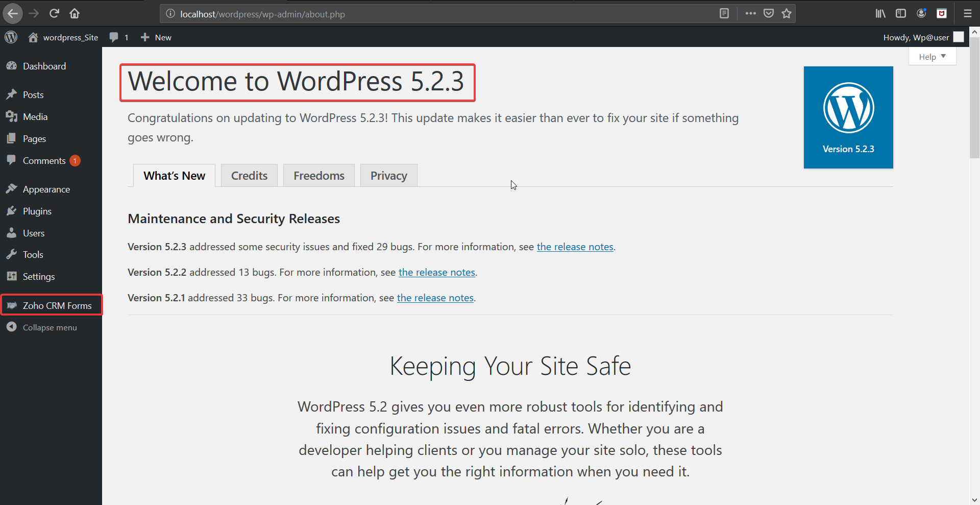Click the WordPress logo in admin bar
The image size is (980, 505).
(11, 37)
